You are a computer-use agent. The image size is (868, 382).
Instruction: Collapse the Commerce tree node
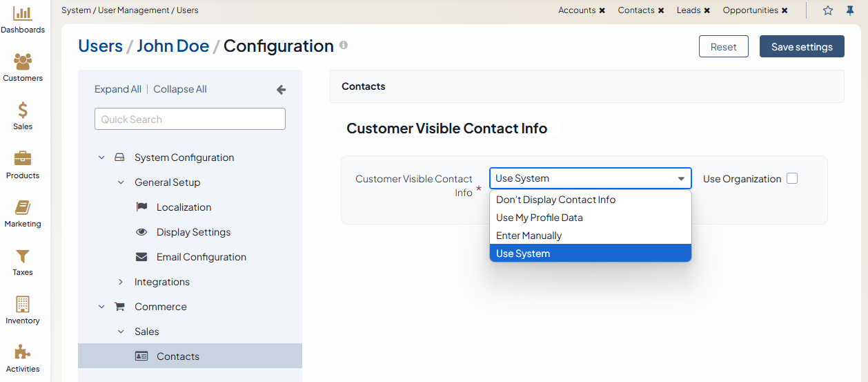click(x=101, y=307)
